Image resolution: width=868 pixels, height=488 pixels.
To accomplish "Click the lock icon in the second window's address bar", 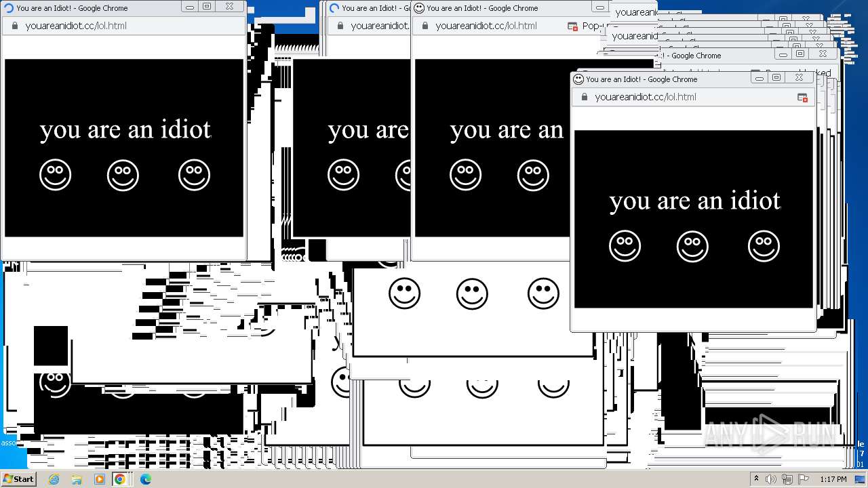I will pos(340,26).
